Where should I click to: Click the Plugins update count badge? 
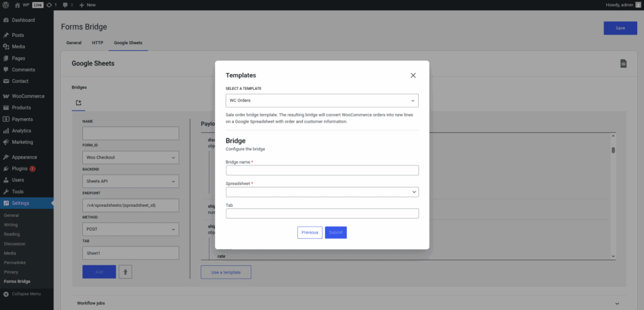click(x=33, y=169)
